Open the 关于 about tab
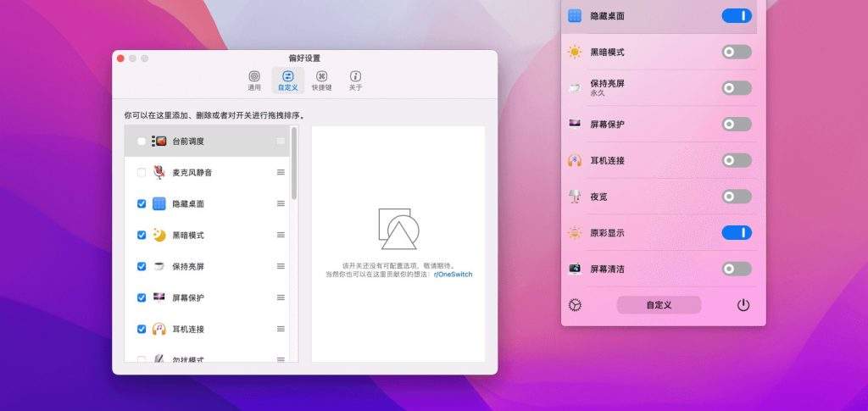 point(355,81)
